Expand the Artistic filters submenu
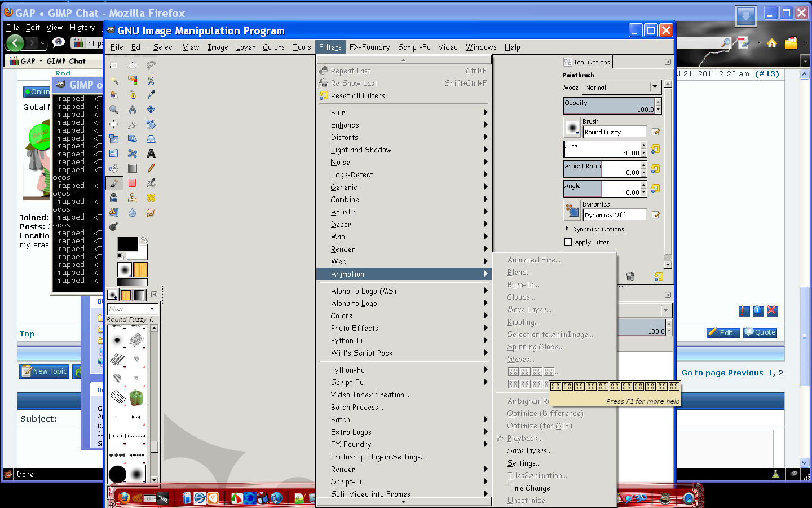Screen dimensions: 812x508 403,212
